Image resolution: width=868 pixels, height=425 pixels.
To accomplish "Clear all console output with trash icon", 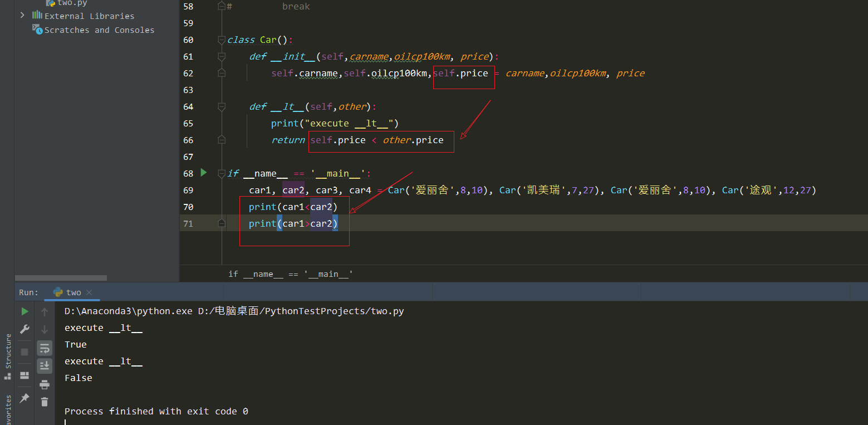I will [x=45, y=402].
